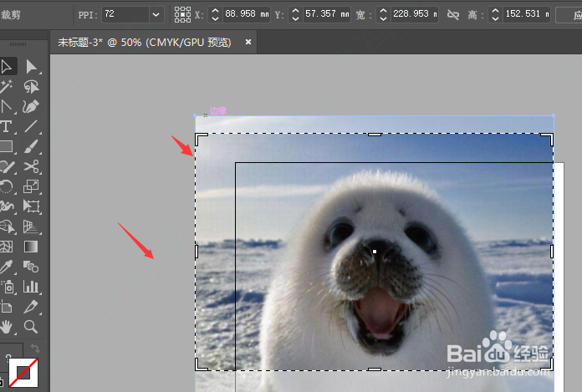Click the PPI field showing 72
This screenshot has width=582, height=392.
pos(125,15)
